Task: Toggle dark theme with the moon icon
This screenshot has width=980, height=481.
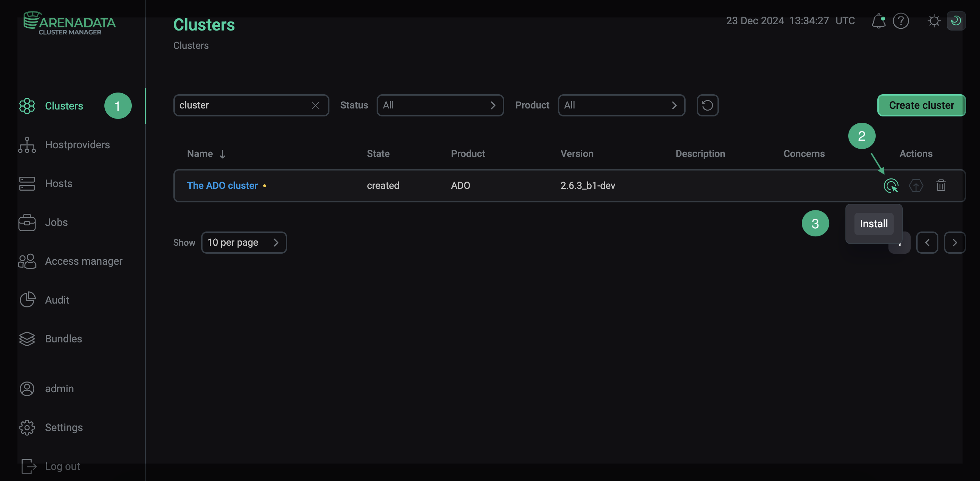Action: click(956, 21)
